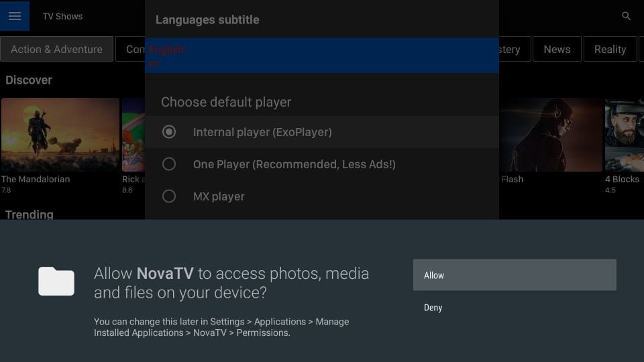
Task: Click the 4.5 rating under 4 Blocks
Action: 610,190
